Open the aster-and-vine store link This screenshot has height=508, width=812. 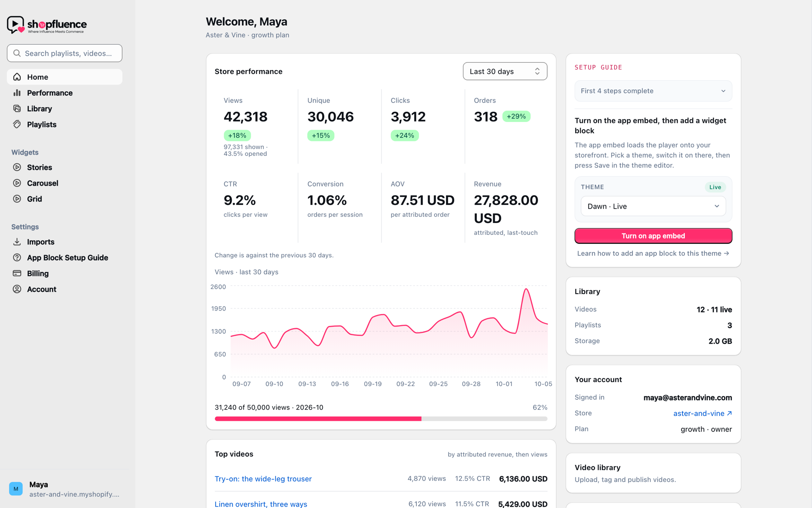point(702,413)
